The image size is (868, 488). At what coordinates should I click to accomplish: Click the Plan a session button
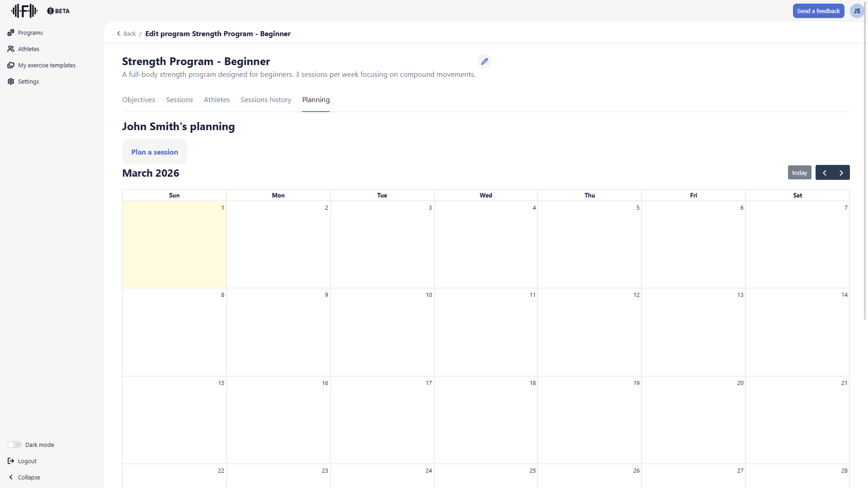tap(155, 152)
